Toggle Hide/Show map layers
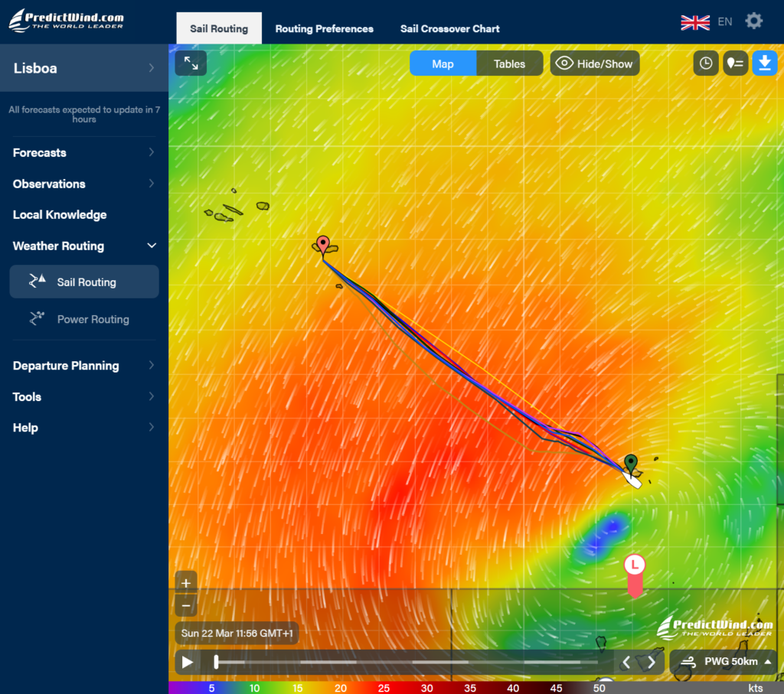This screenshot has height=694, width=784. click(594, 64)
